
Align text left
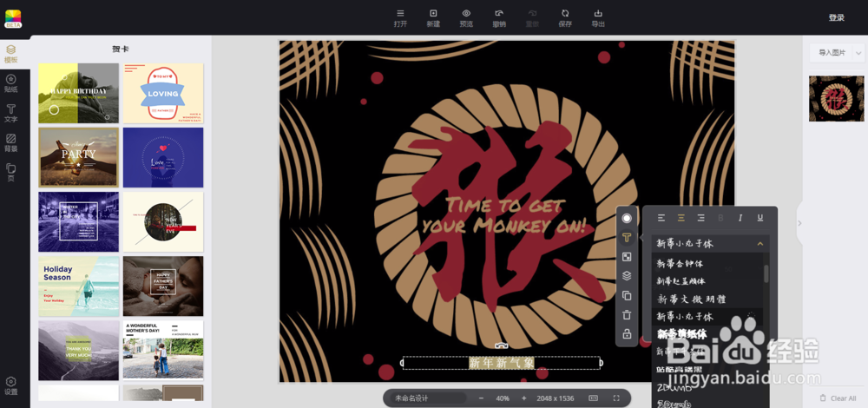[661, 218]
